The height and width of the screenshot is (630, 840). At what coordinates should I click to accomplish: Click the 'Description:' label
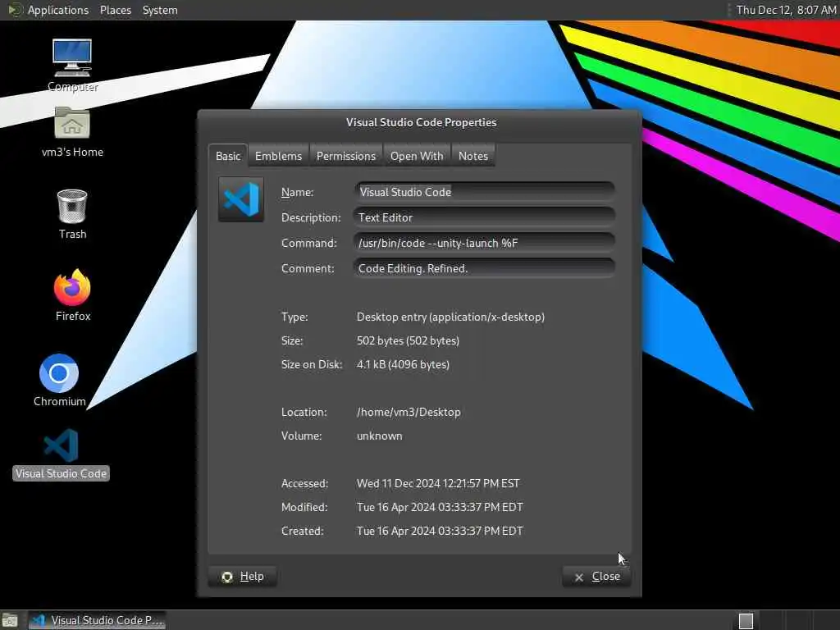311,217
